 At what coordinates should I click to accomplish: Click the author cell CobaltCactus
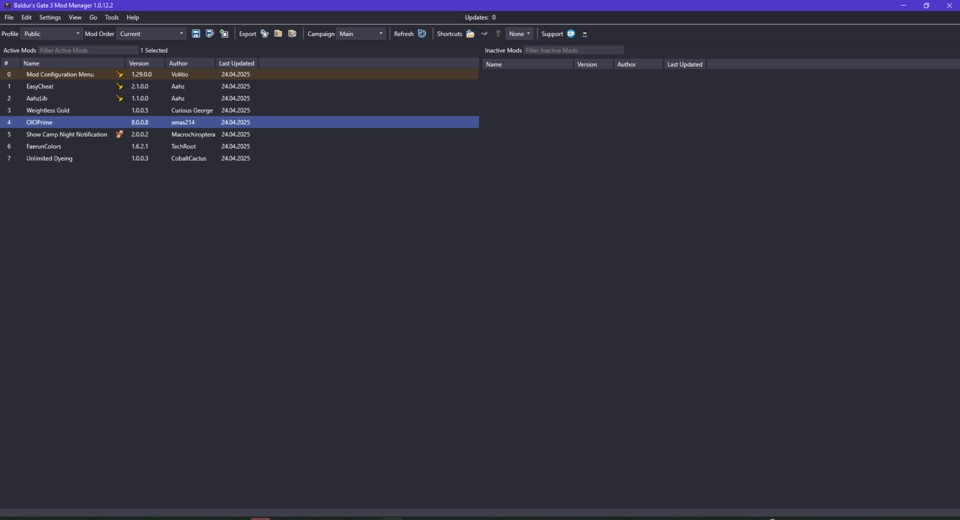point(189,158)
